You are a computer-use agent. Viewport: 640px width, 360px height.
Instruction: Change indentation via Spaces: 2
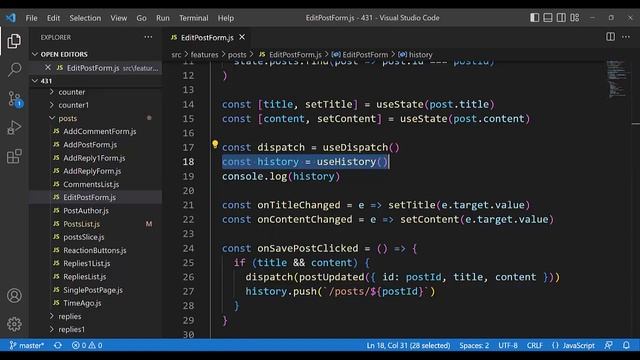coord(474,345)
